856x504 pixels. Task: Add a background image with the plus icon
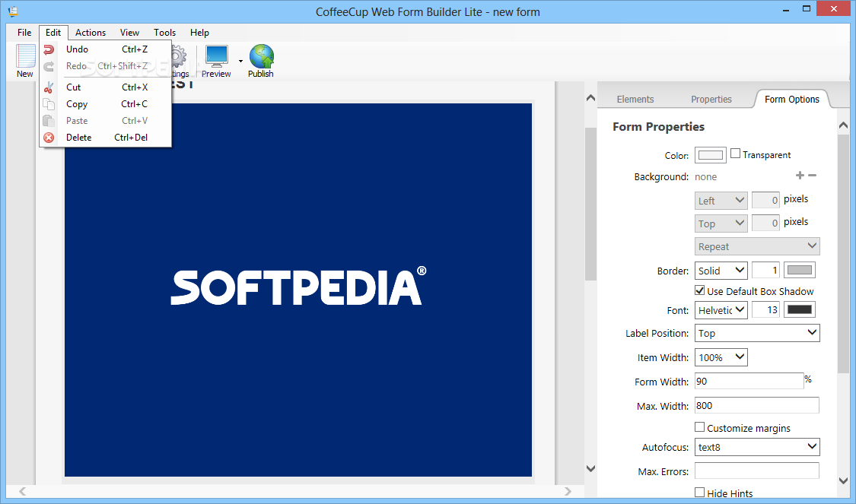click(x=800, y=175)
